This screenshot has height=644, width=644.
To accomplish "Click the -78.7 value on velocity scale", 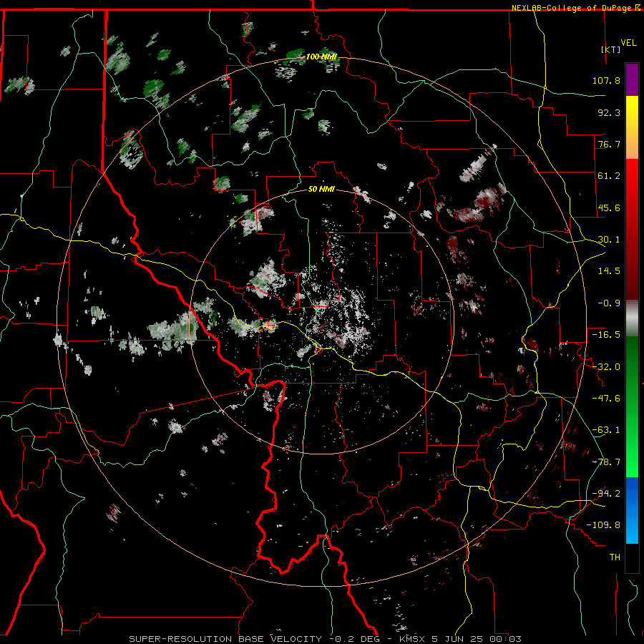I will pyautogui.click(x=606, y=462).
